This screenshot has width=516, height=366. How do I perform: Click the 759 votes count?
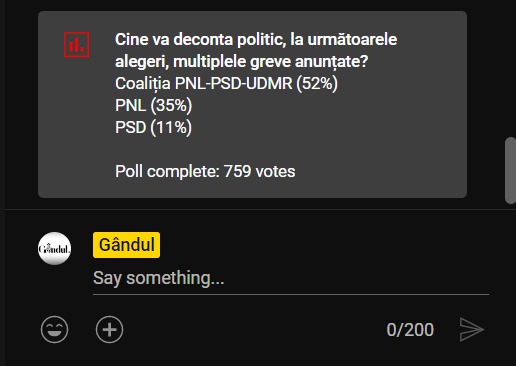[259, 171]
